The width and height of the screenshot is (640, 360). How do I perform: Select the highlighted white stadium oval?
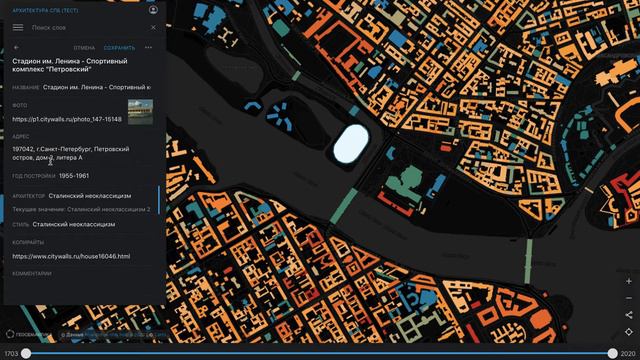[351, 144]
